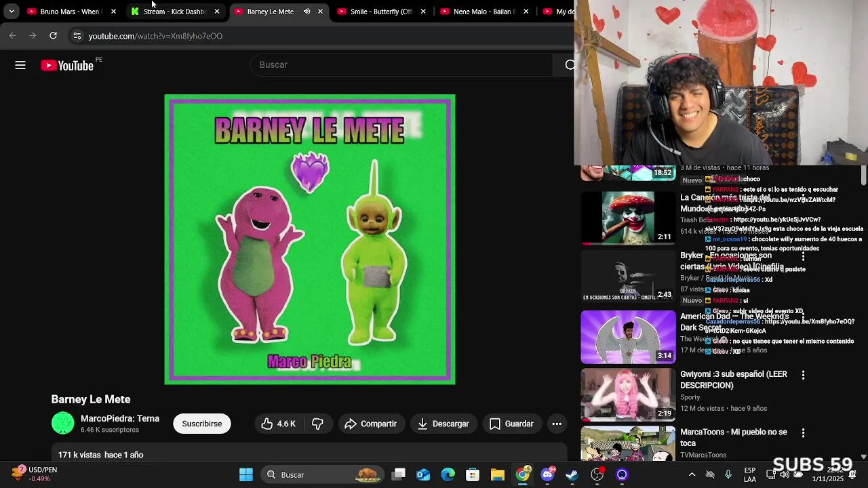Screen dimensions: 868x488
Task: Click the Barney Le Mete video player
Action: [x=310, y=239]
